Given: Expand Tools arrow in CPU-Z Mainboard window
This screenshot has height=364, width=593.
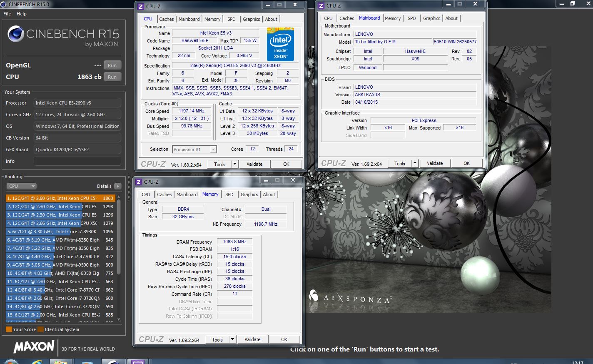Looking at the screenshot, I should 415,163.
